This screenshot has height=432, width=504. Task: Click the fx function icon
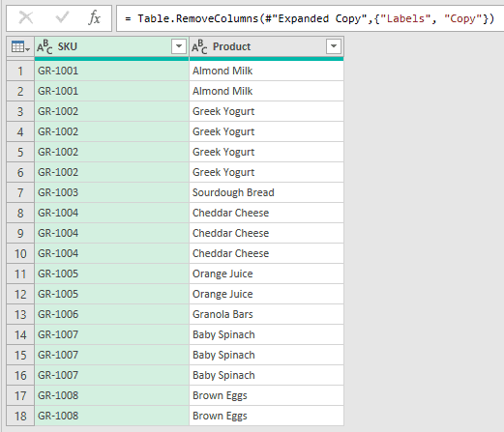tap(94, 17)
